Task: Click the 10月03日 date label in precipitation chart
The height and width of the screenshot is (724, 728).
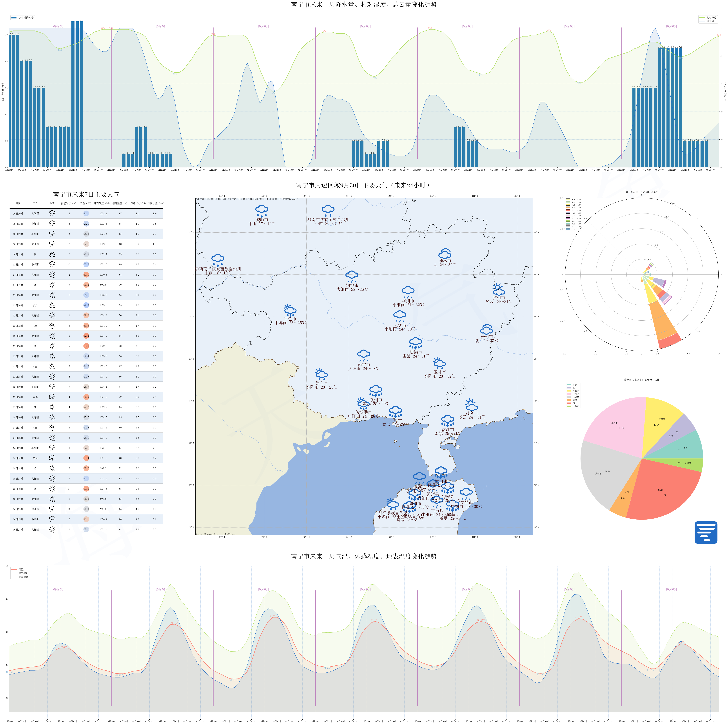Action: tap(366, 26)
